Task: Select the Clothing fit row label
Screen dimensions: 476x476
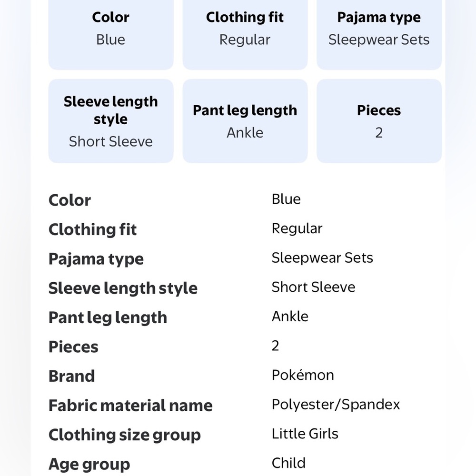Action: click(93, 229)
